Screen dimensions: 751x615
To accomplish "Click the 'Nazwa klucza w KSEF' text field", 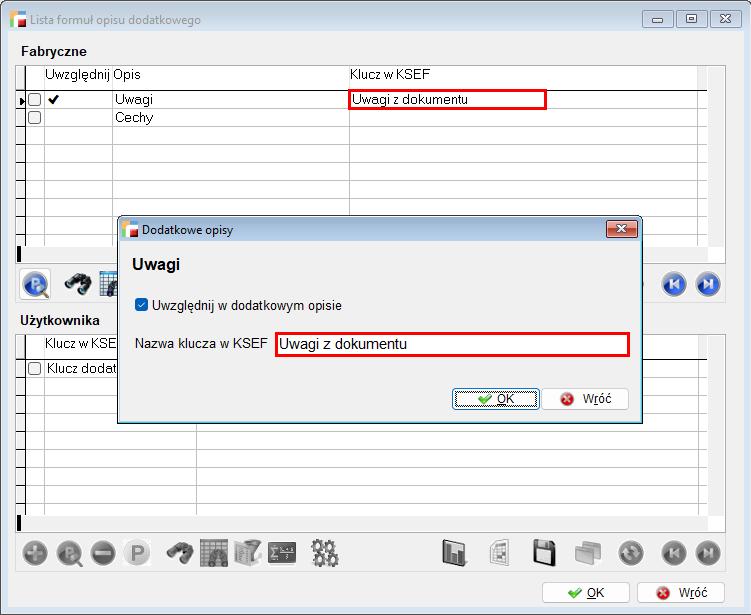I will click(451, 345).
